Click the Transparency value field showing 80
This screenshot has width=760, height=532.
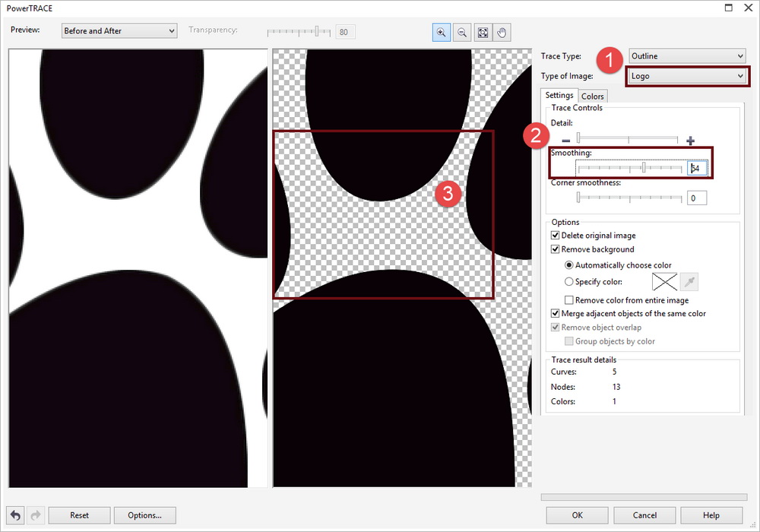point(345,32)
